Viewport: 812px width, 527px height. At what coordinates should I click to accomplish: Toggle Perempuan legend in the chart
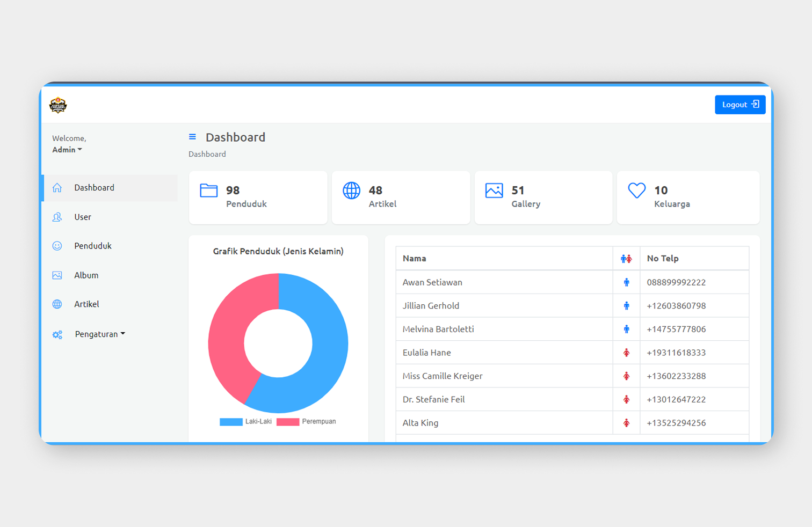(306, 422)
